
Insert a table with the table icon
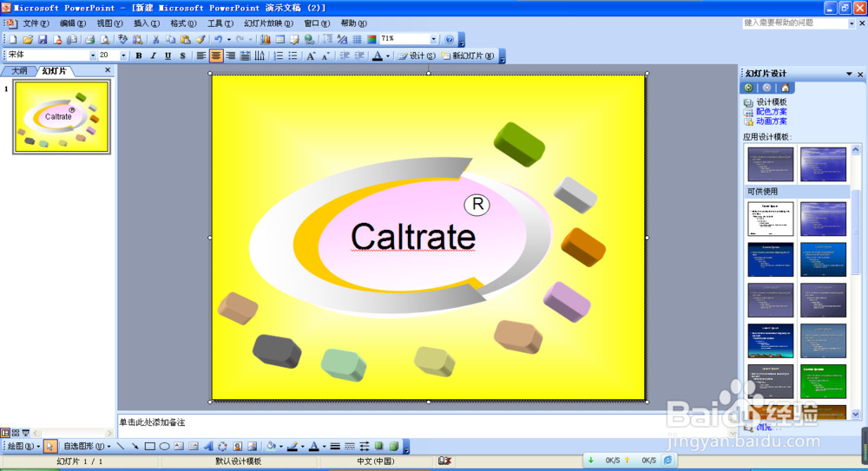pyautogui.click(x=280, y=39)
